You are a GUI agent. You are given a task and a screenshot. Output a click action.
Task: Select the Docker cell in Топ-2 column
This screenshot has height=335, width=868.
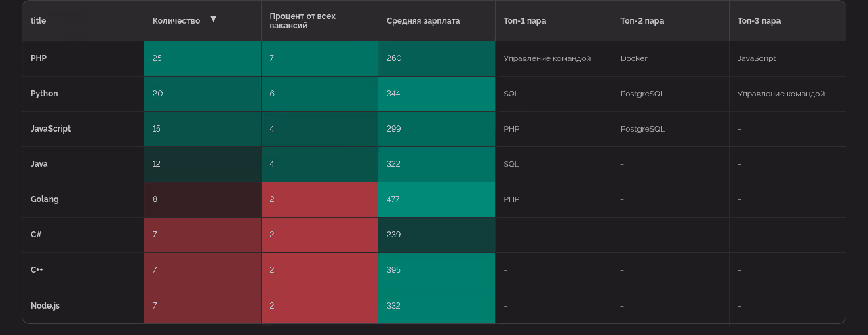click(633, 58)
